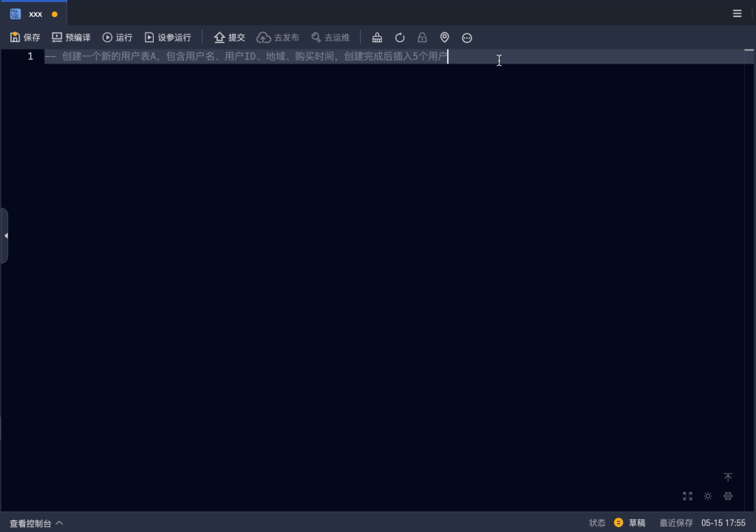The image size is (756, 532).
Task: Open 去运维 operations button
Action: coord(330,37)
